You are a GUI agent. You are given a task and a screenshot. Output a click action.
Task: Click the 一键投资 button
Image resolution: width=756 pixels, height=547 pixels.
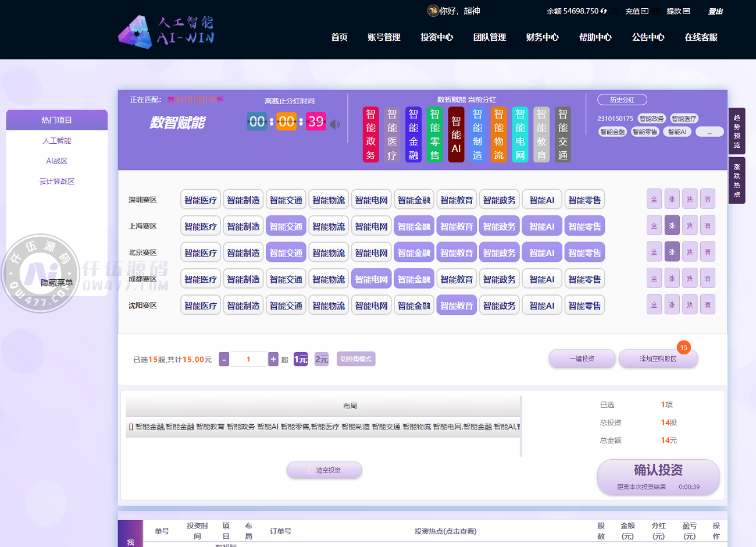582,359
